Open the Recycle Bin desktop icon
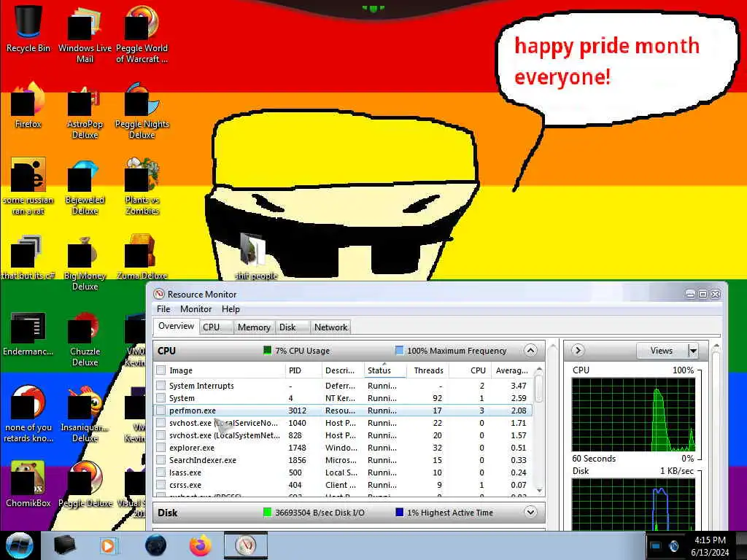 click(x=28, y=28)
